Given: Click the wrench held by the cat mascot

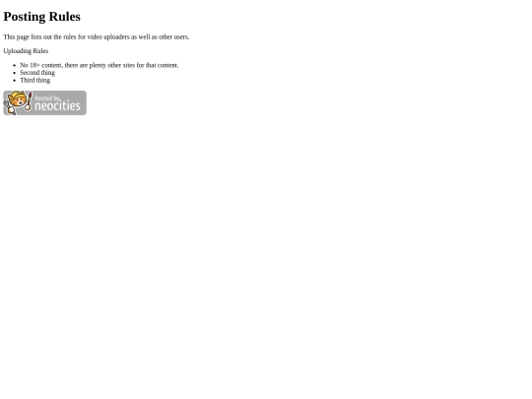Looking at the screenshot, I should [x=9, y=107].
